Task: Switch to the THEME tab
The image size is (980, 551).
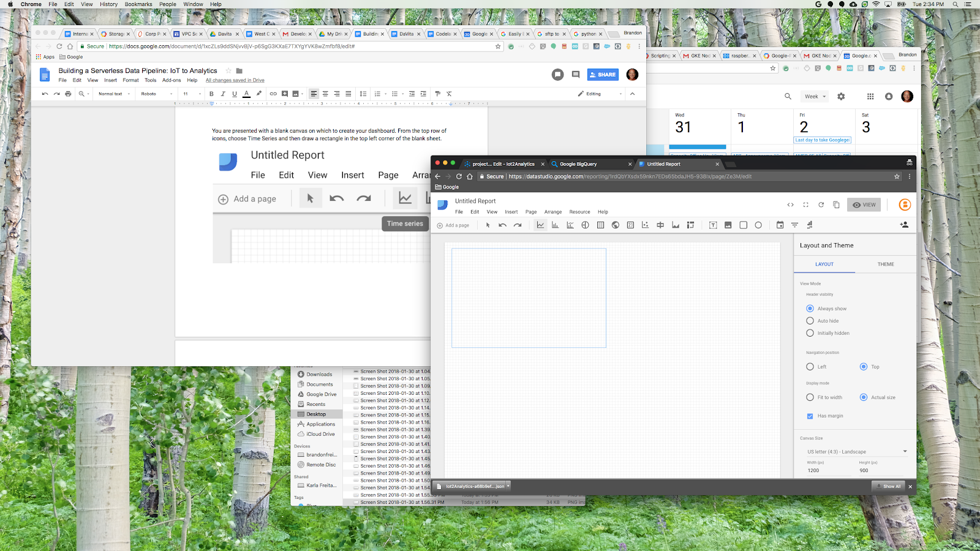Action: tap(886, 264)
